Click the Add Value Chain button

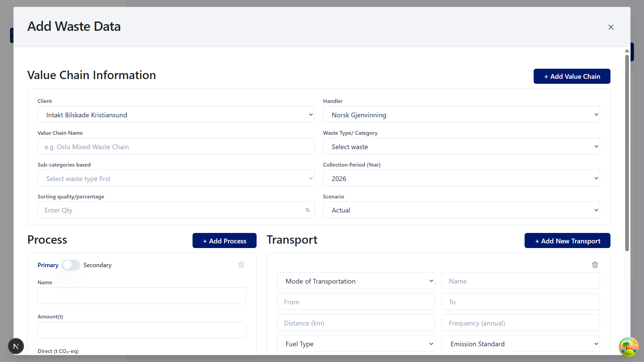coord(572,76)
